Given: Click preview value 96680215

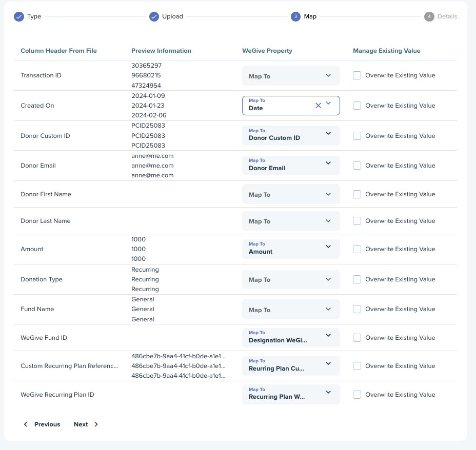Looking at the screenshot, I should click(x=146, y=75).
